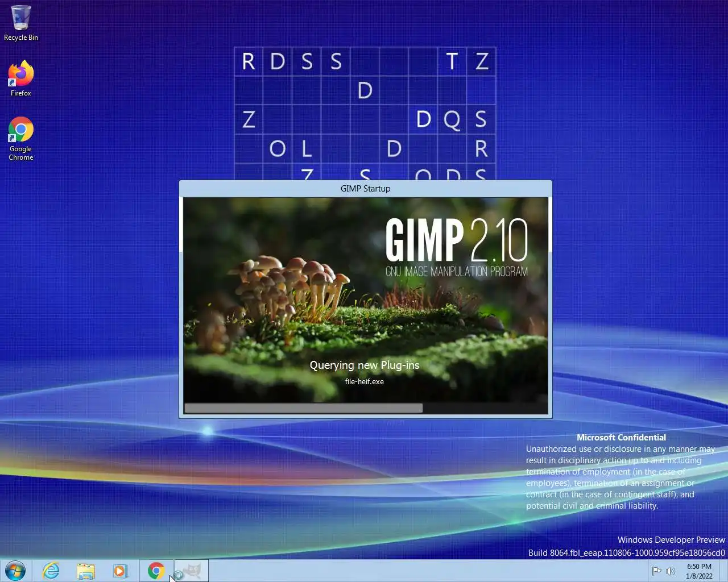
Task: Click the letter T cell in grid
Action: click(452, 61)
